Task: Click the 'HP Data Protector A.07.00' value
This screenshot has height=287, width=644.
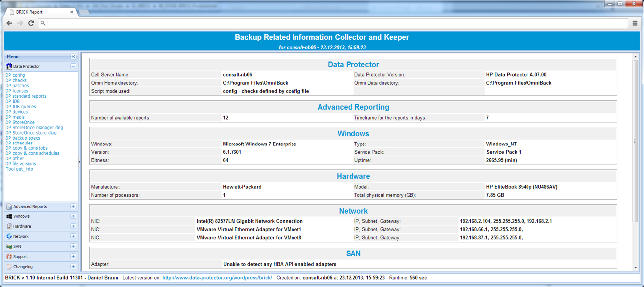Action: tap(516, 75)
